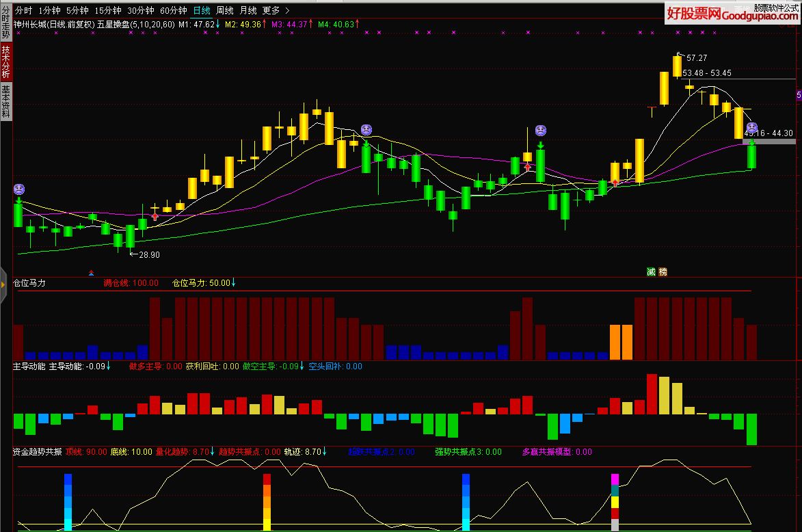Click the 资金趋势共振 panel title
Screen dimensions: 802x532
click(38, 452)
